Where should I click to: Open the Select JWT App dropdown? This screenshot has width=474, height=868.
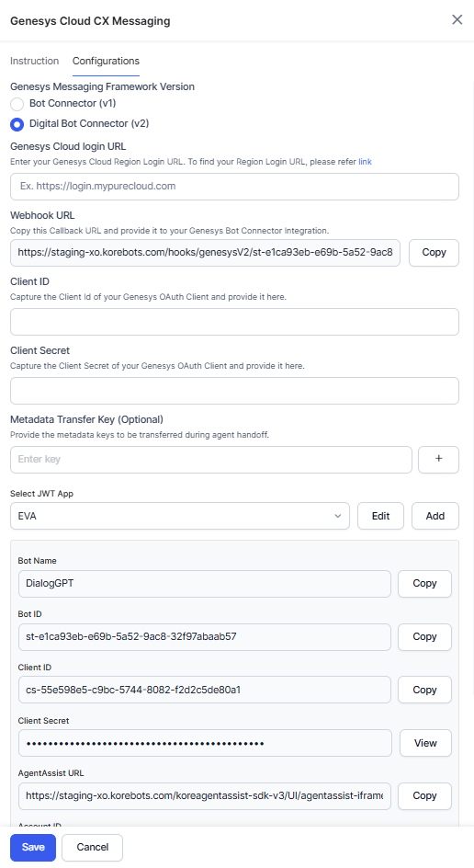[x=180, y=516]
